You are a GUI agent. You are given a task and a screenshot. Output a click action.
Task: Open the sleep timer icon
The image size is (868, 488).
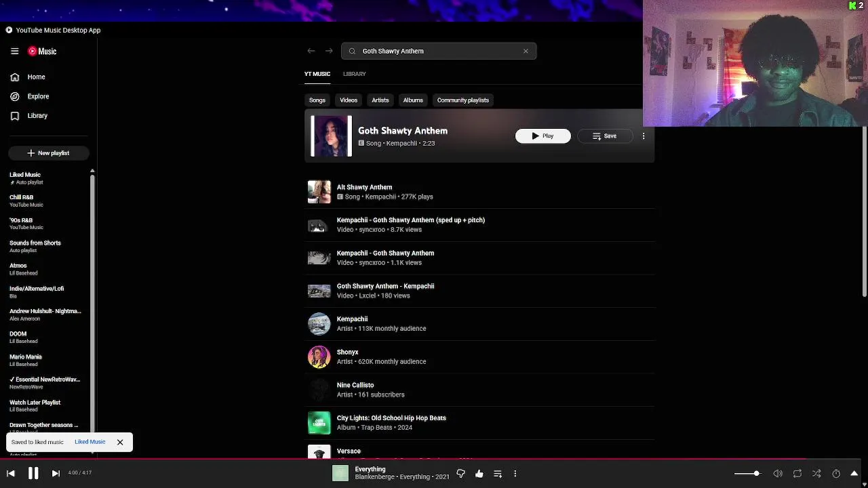(836, 474)
